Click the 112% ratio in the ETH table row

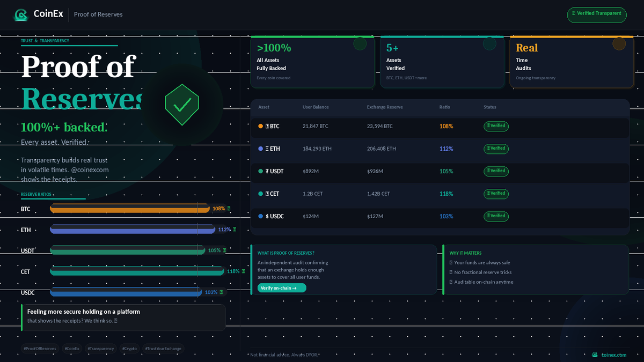447,149
